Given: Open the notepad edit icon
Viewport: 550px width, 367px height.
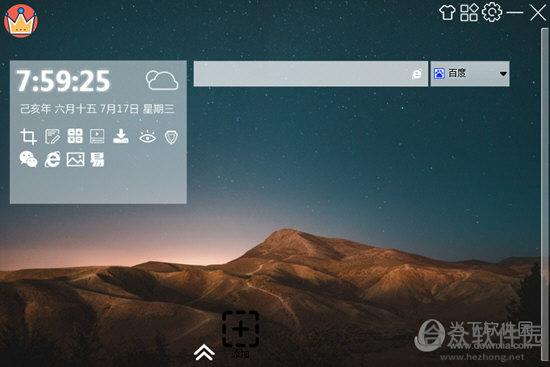Looking at the screenshot, I should pyautogui.click(x=52, y=136).
